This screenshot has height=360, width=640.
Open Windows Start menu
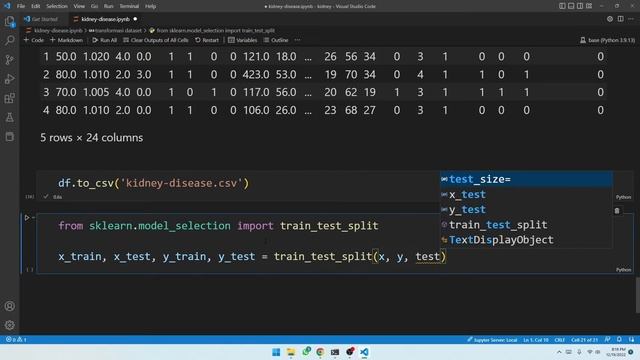(x=276, y=352)
